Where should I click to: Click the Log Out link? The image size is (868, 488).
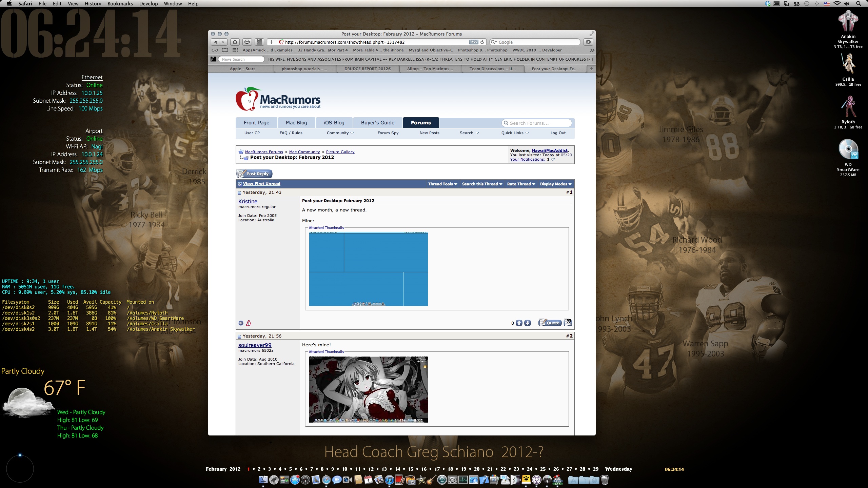[558, 133]
